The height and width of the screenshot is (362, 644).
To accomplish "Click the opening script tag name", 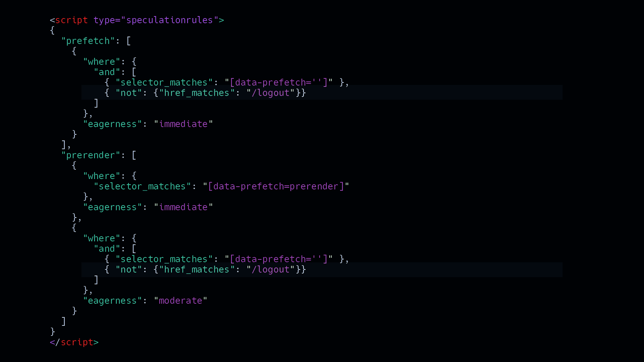I will click(71, 20).
